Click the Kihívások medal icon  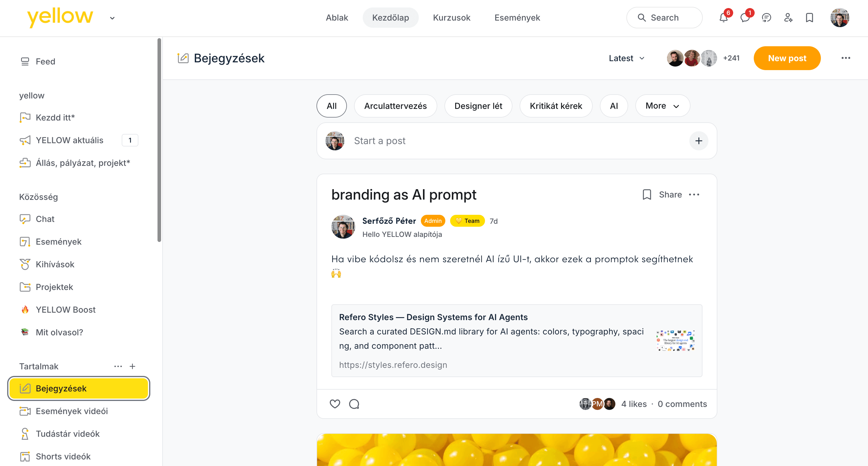[25, 264]
